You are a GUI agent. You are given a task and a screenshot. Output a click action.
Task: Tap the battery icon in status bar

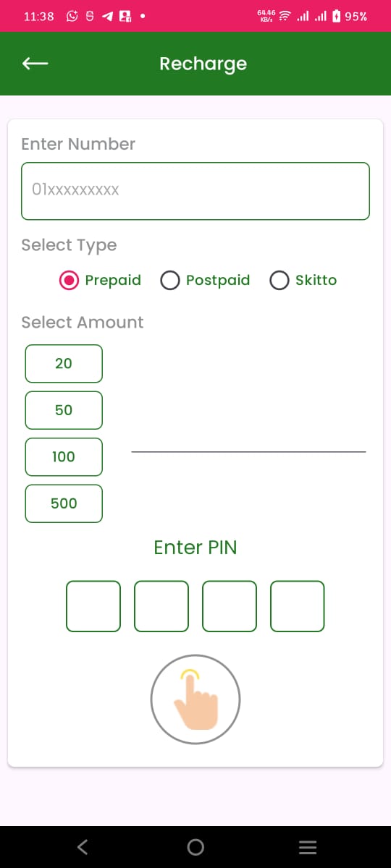click(336, 16)
